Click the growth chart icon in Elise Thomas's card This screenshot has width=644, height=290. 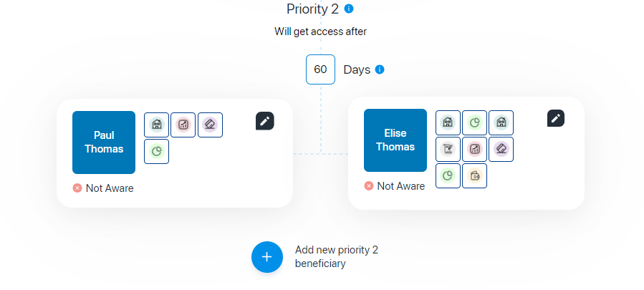[474, 149]
